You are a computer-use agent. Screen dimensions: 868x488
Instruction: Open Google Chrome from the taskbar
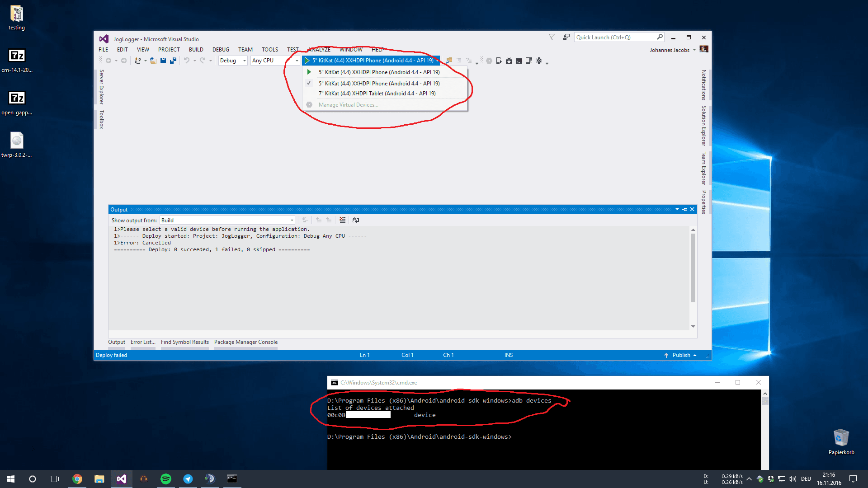click(x=77, y=479)
